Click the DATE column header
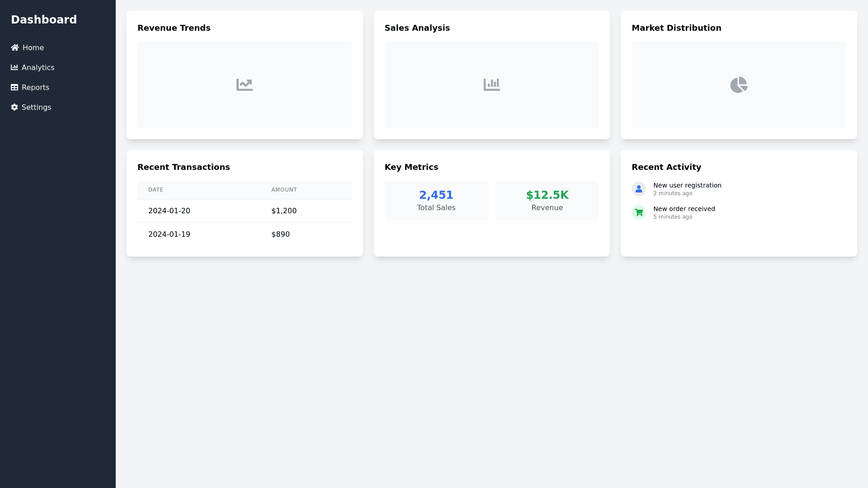868x488 pixels. [156, 190]
